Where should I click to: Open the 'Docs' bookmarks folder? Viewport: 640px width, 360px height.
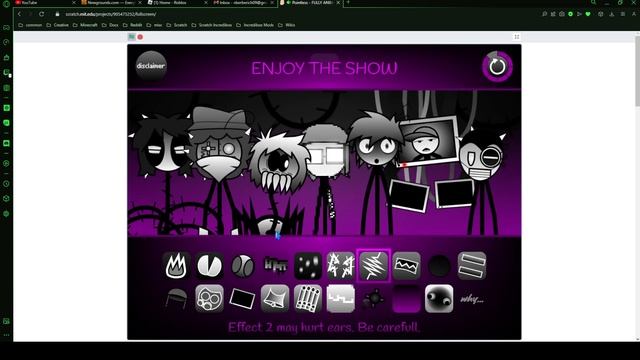[110, 25]
